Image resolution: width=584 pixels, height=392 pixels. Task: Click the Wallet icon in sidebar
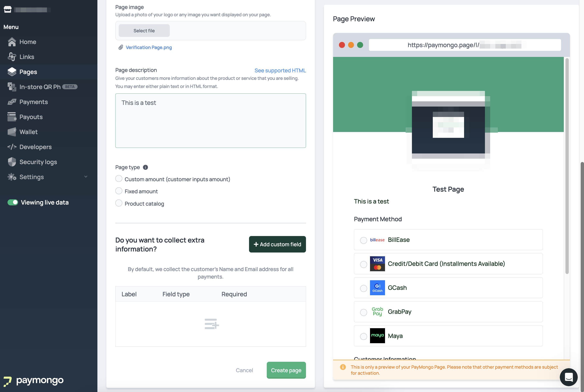pos(12,132)
